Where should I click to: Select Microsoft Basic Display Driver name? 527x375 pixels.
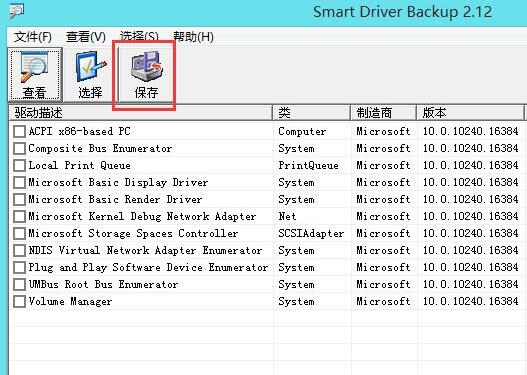click(118, 182)
